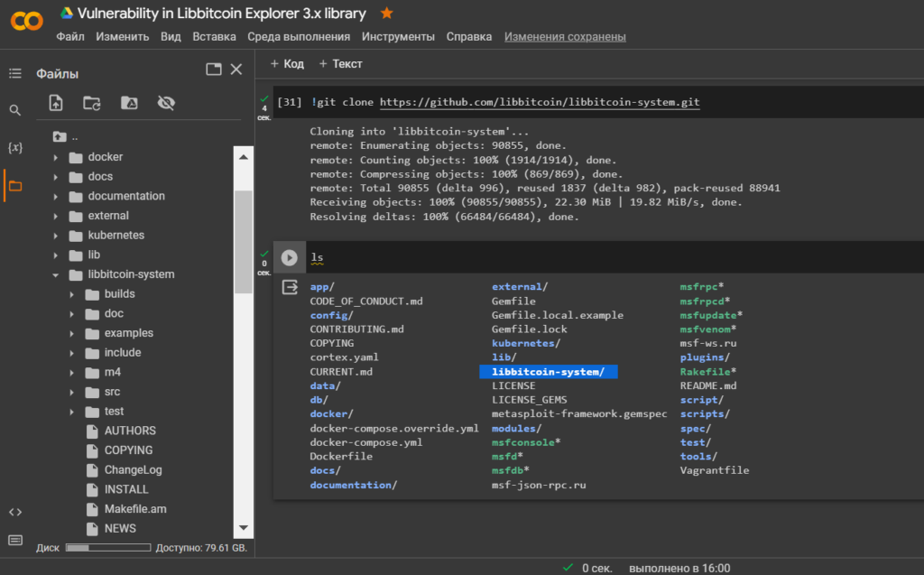Viewport: 924px width, 575px height.
Task: Open the INSTALL file in the tree
Action: coord(126,490)
